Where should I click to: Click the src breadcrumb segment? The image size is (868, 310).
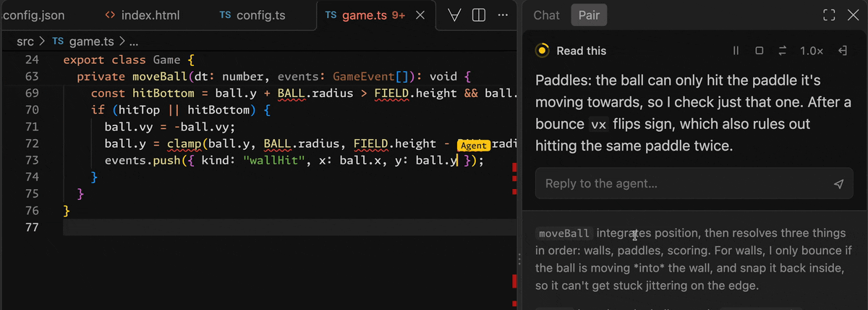pos(25,42)
